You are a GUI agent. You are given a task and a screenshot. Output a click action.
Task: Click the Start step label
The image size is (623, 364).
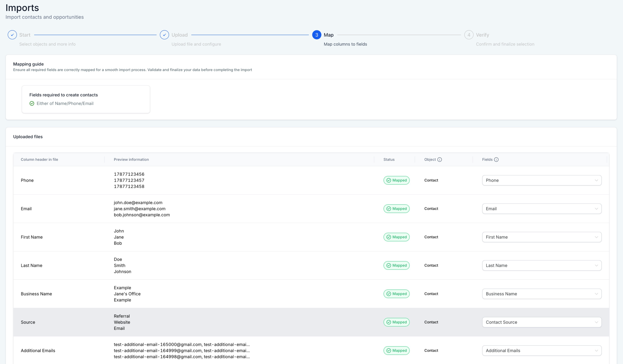point(25,35)
